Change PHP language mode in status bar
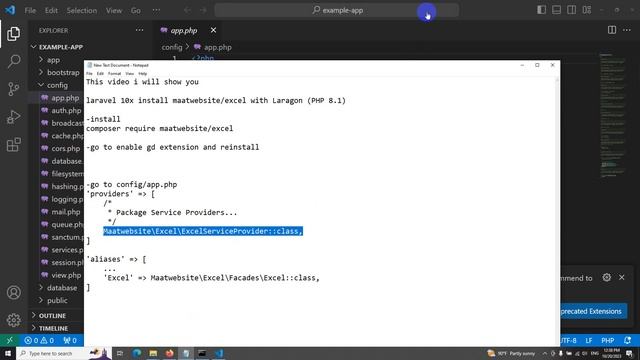The height and width of the screenshot is (360, 640). 607,340
